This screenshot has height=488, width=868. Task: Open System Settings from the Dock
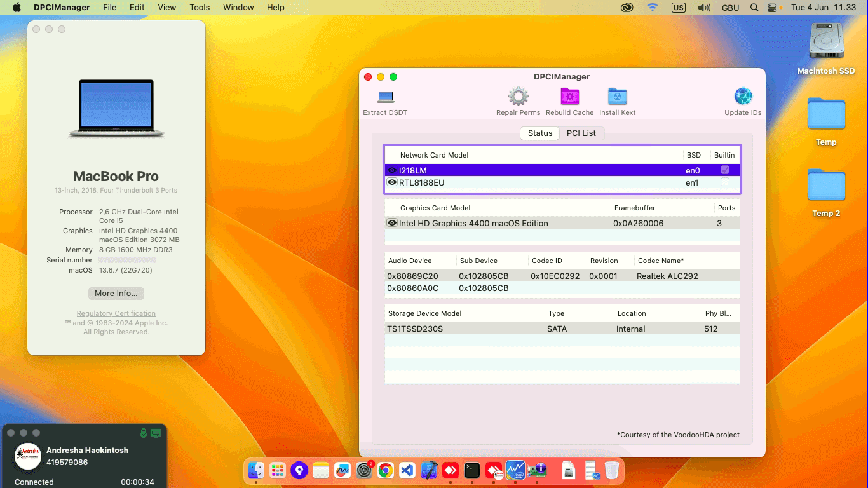pyautogui.click(x=364, y=470)
